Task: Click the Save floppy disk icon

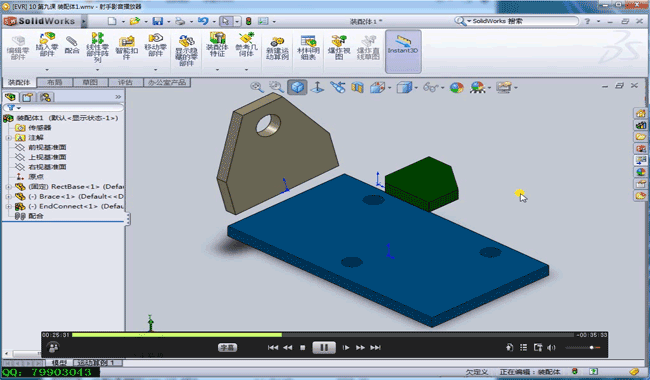Action: tap(158, 21)
